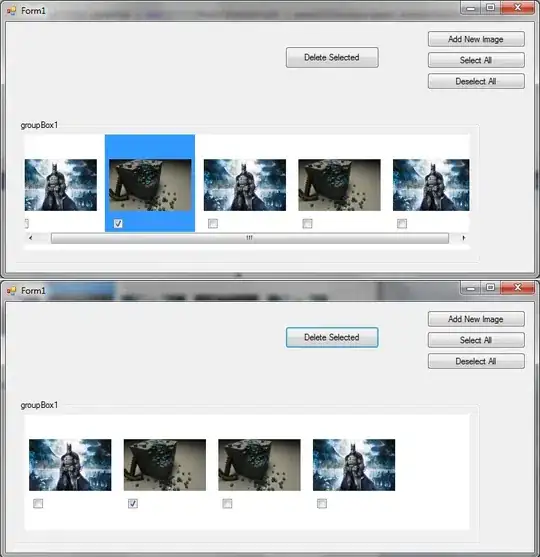Click groupBox1 label in bottom window

(39, 405)
